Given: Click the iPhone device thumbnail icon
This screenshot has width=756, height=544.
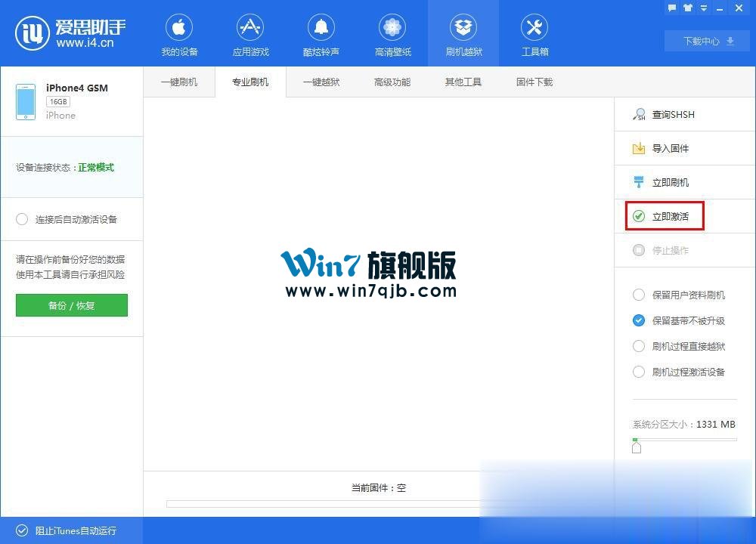Looking at the screenshot, I should coord(26,102).
